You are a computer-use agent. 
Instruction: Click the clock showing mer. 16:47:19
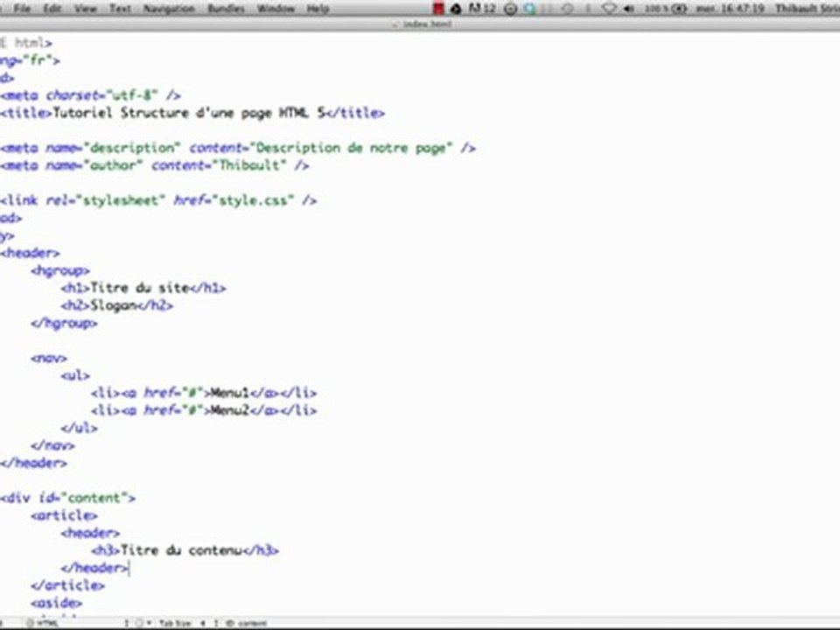pyautogui.click(x=730, y=9)
